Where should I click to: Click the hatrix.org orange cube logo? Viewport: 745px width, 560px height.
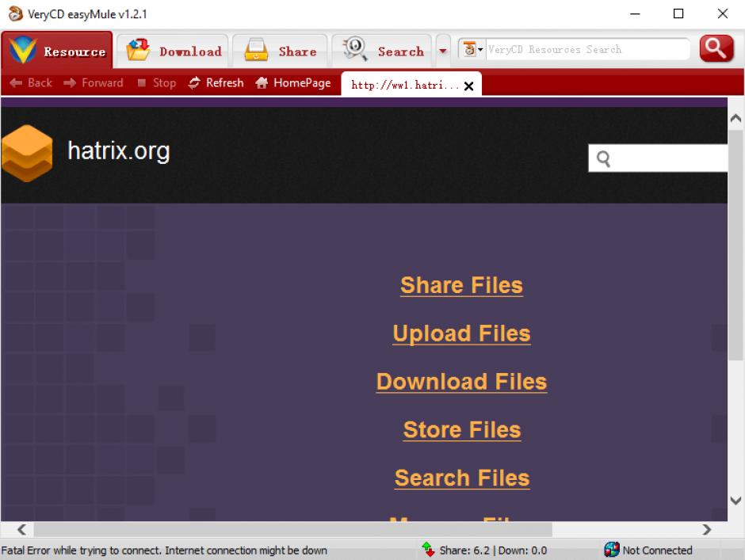tap(27, 154)
